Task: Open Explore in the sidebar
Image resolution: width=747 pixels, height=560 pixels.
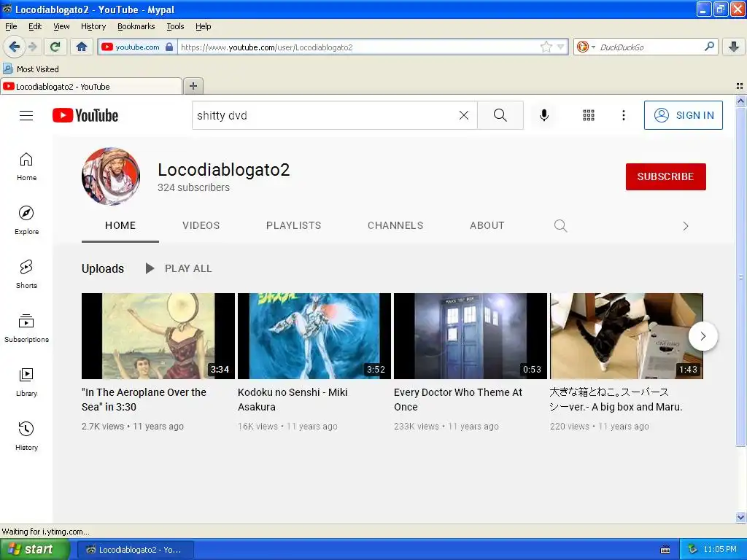Action: click(27, 220)
